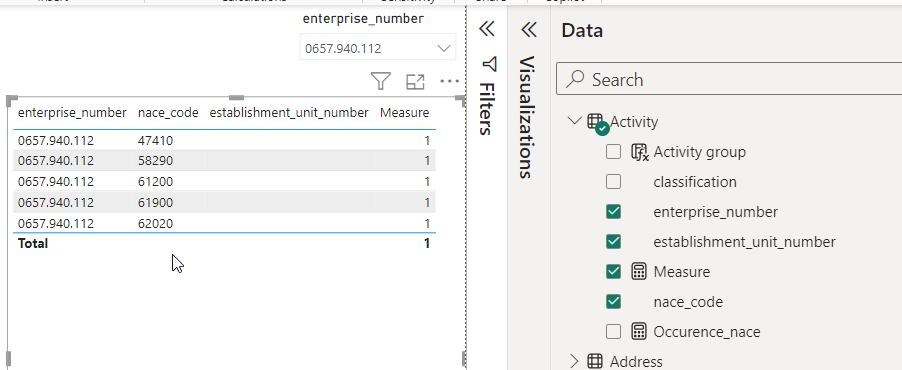Click the Measure value in the 62020 row
This screenshot has height=370, width=902.
click(x=427, y=223)
